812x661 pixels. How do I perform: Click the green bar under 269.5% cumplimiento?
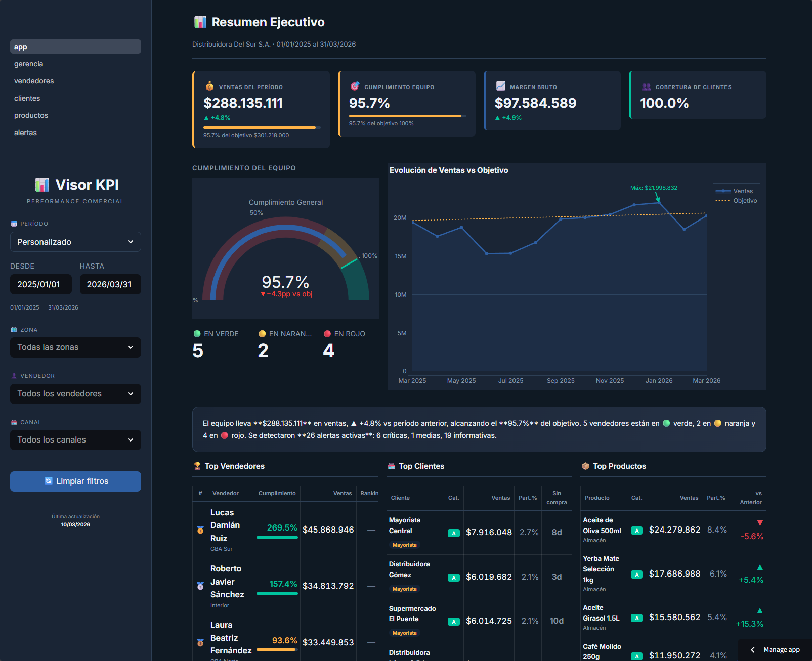pos(277,538)
